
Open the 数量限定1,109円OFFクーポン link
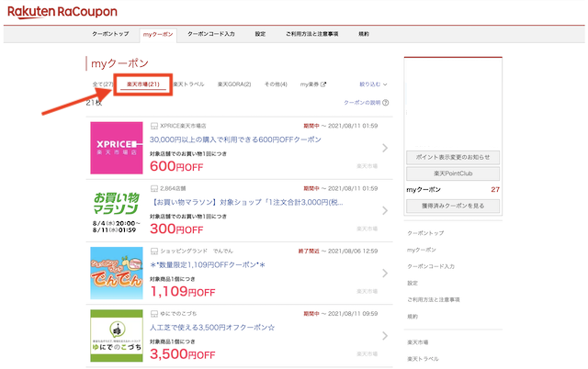click(208, 265)
